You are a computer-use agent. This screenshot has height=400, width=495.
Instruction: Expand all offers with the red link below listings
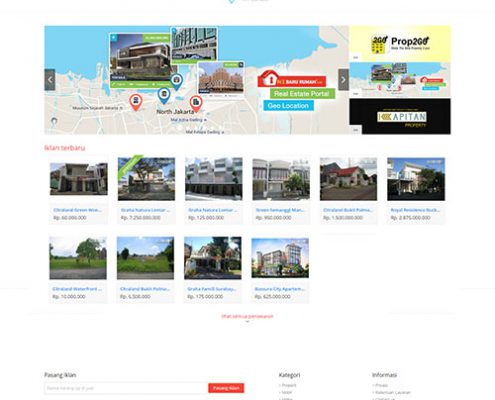[x=247, y=316]
